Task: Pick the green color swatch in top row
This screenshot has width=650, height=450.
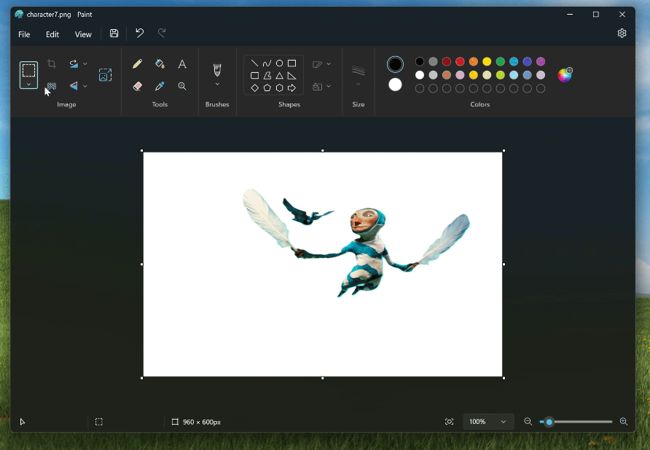Action: click(x=500, y=62)
